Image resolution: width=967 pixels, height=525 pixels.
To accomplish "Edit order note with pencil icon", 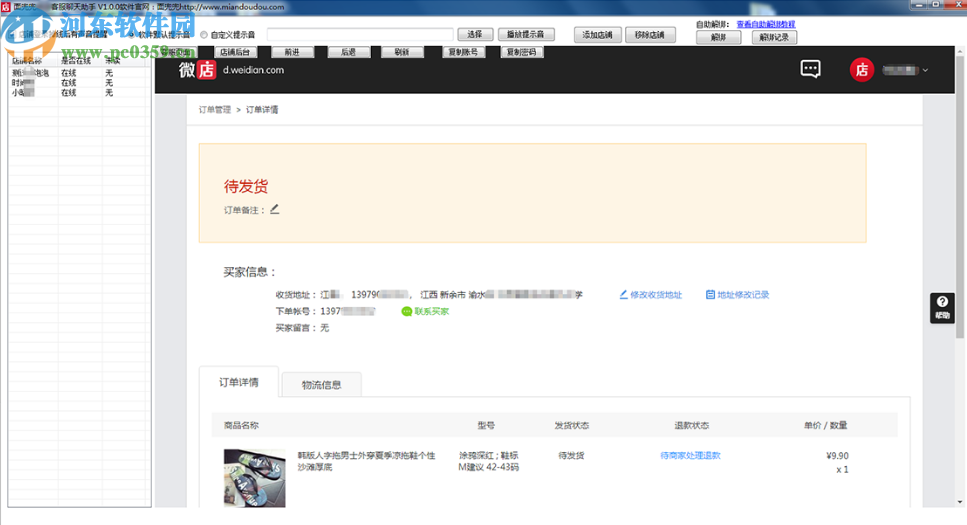I will pyautogui.click(x=274, y=209).
